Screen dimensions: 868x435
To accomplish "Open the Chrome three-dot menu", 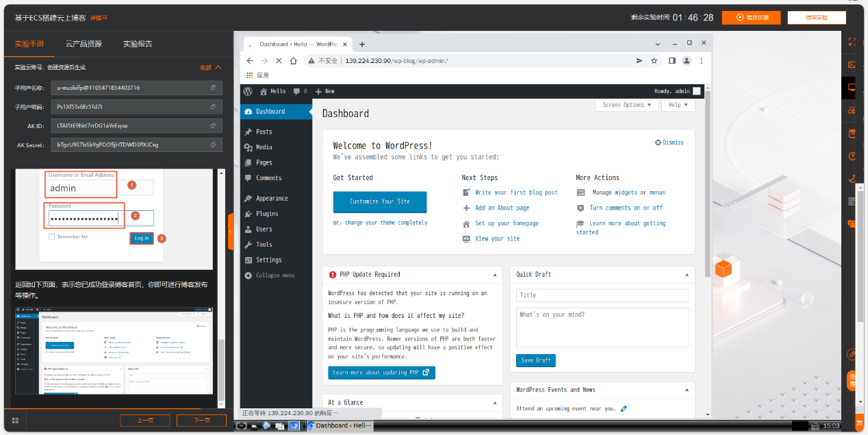I will (x=702, y=60).
